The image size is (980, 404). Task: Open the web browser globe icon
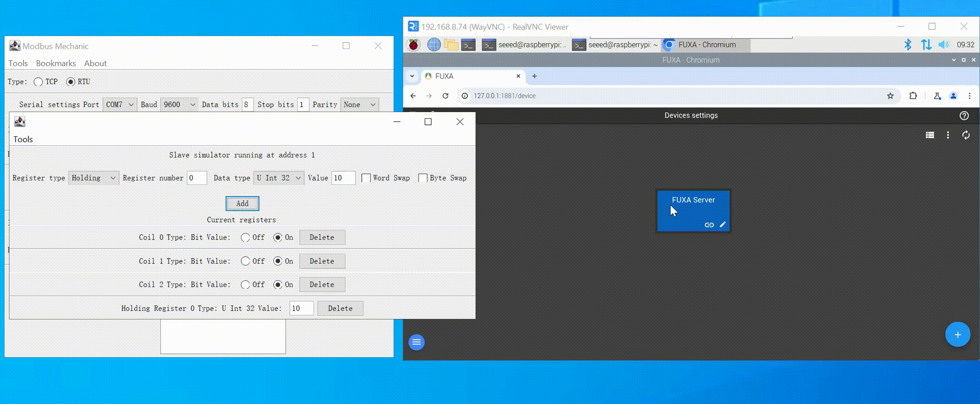(x=434, y=45)
